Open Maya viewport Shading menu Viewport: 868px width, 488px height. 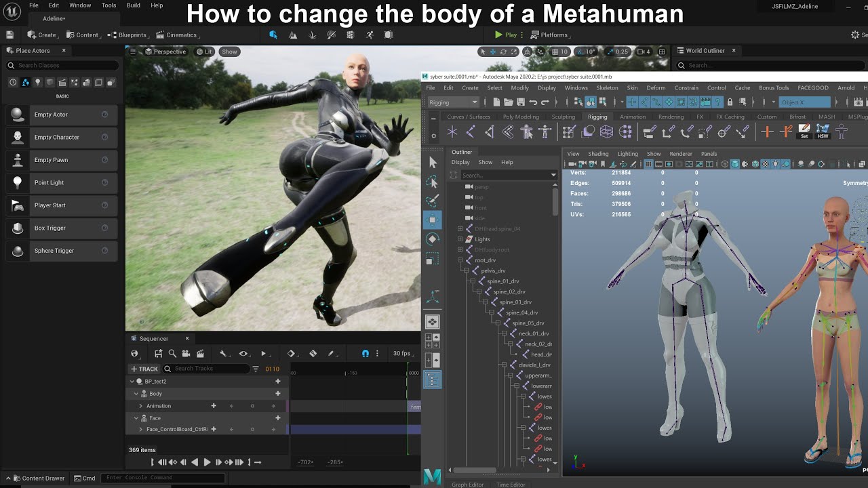[x=598, y=154]
